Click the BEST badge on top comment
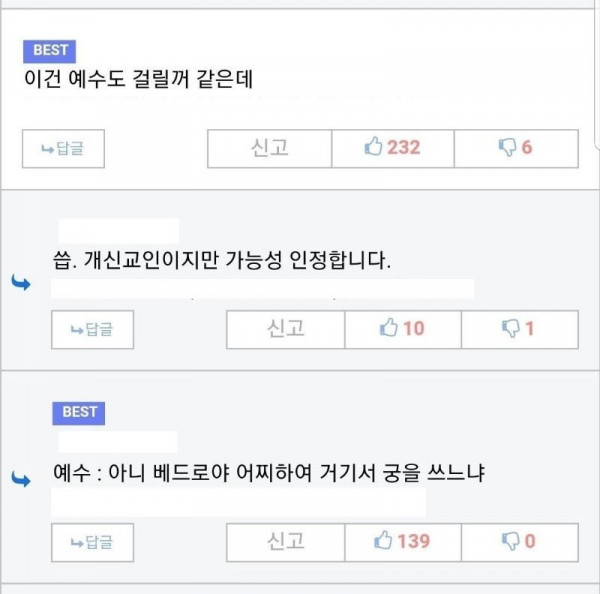Viewport: 600px width, 594px height. [49, 51]
